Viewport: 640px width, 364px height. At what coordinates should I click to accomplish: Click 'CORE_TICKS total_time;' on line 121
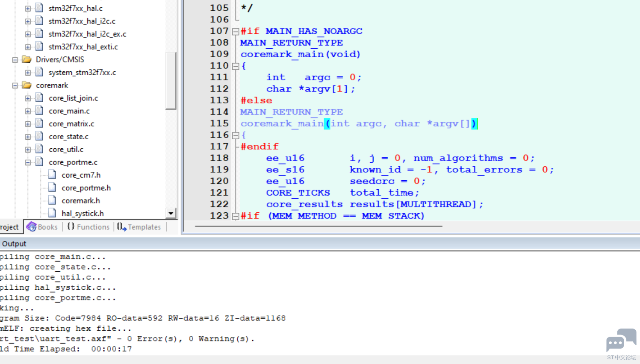click(x=342, y=193)
